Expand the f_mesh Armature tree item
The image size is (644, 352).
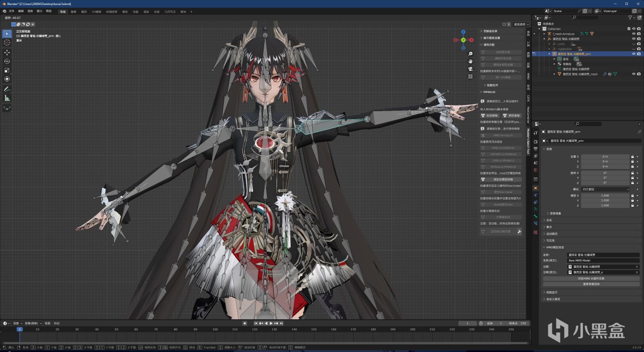pos(544,34)
